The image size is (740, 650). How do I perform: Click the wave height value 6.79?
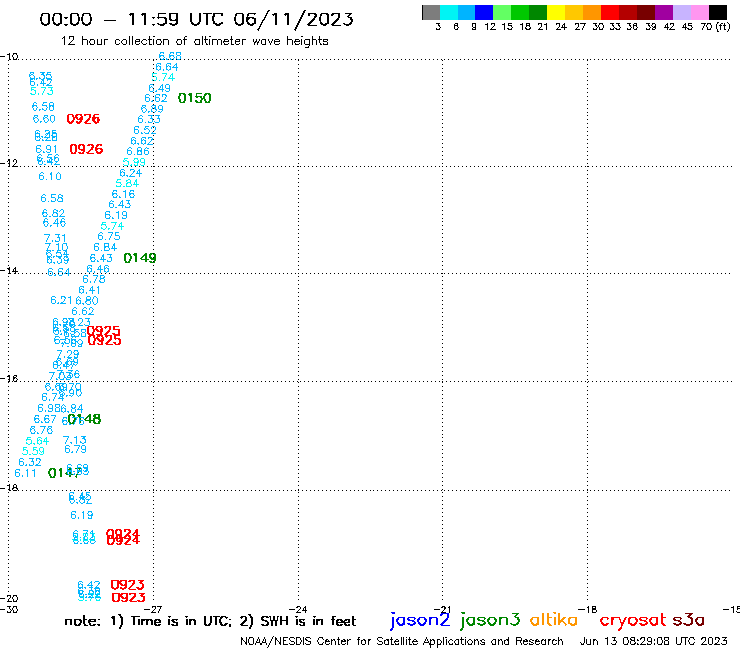[x=76, y=449]
